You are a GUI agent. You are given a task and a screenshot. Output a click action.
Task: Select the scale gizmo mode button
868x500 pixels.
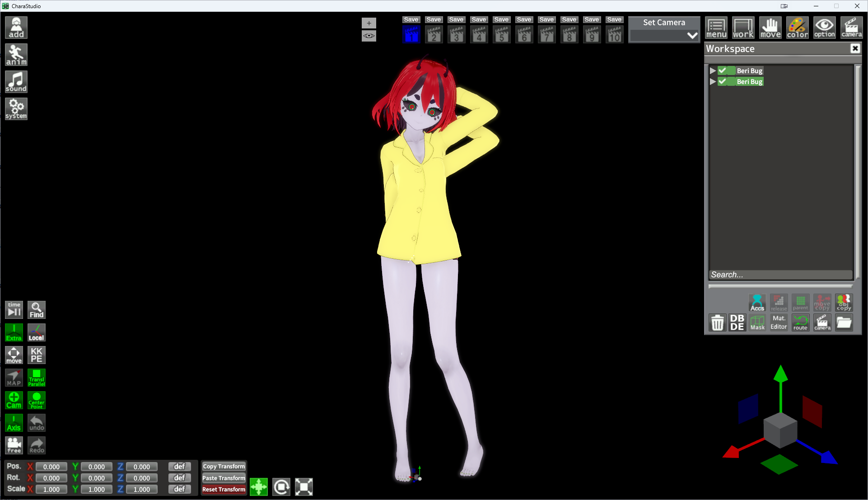tap(304, 487)
